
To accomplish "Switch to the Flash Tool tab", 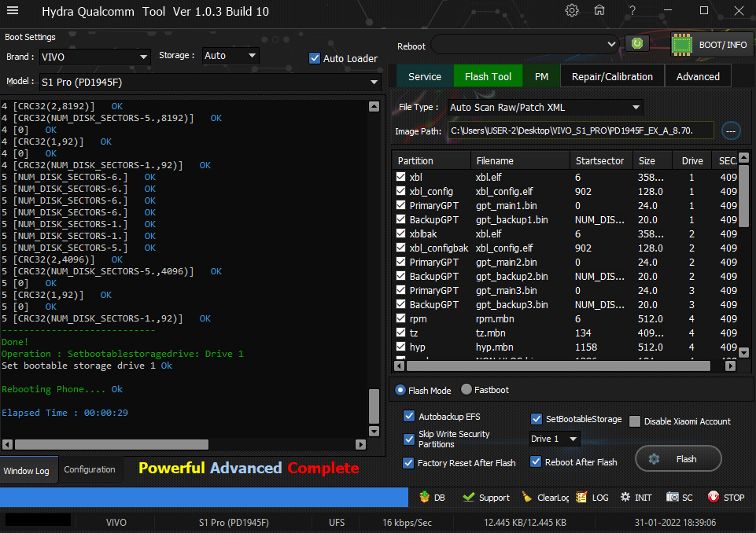I will pos(488,76).
